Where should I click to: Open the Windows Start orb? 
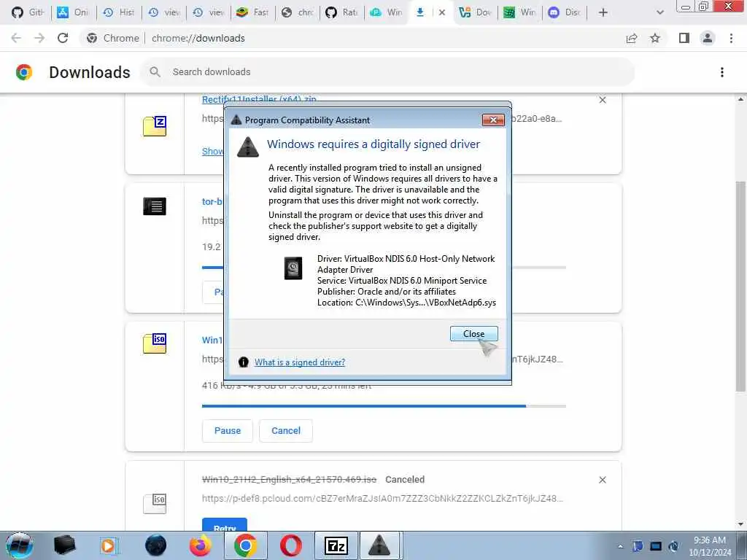point(20,545)
